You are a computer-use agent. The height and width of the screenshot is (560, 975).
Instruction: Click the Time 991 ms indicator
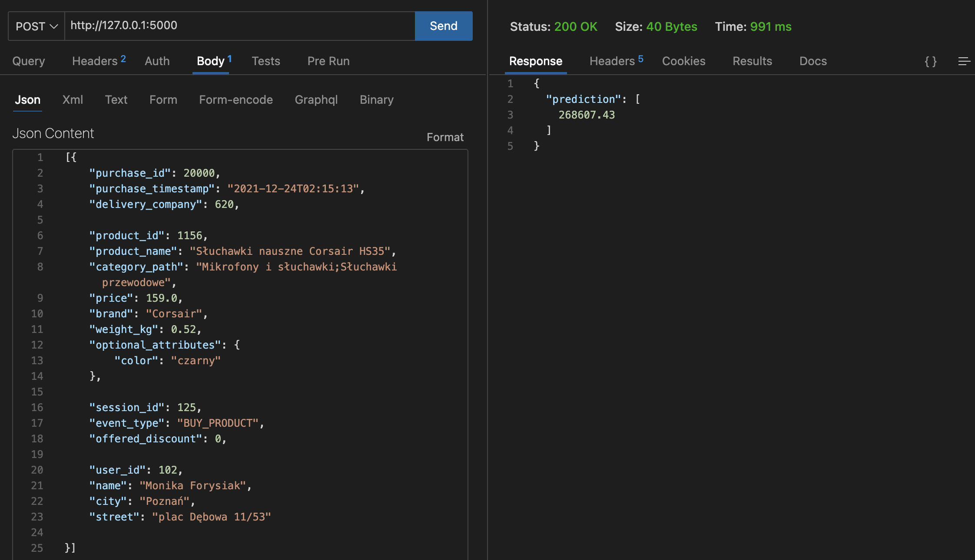[x=753, y=26]
